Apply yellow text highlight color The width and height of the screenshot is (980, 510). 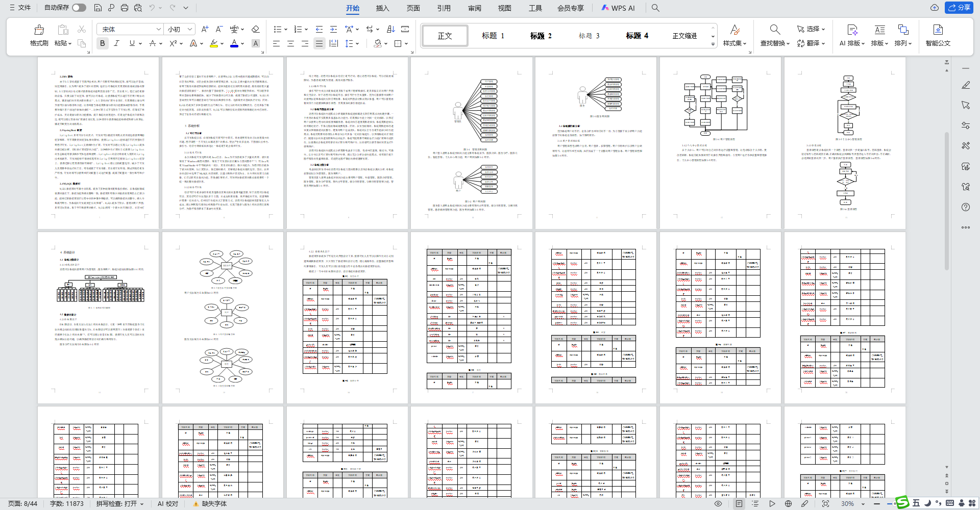click(214, 43)
